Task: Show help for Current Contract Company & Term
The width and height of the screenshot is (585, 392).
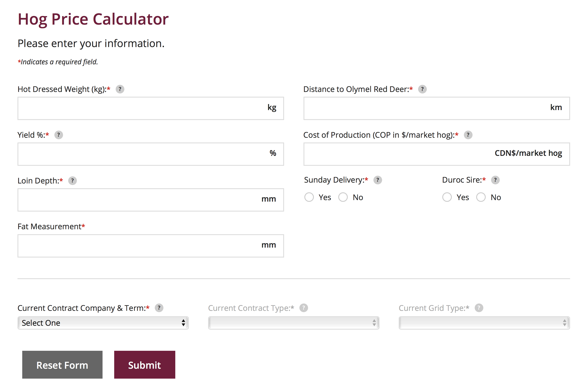Action: click(x=159, y=308)
